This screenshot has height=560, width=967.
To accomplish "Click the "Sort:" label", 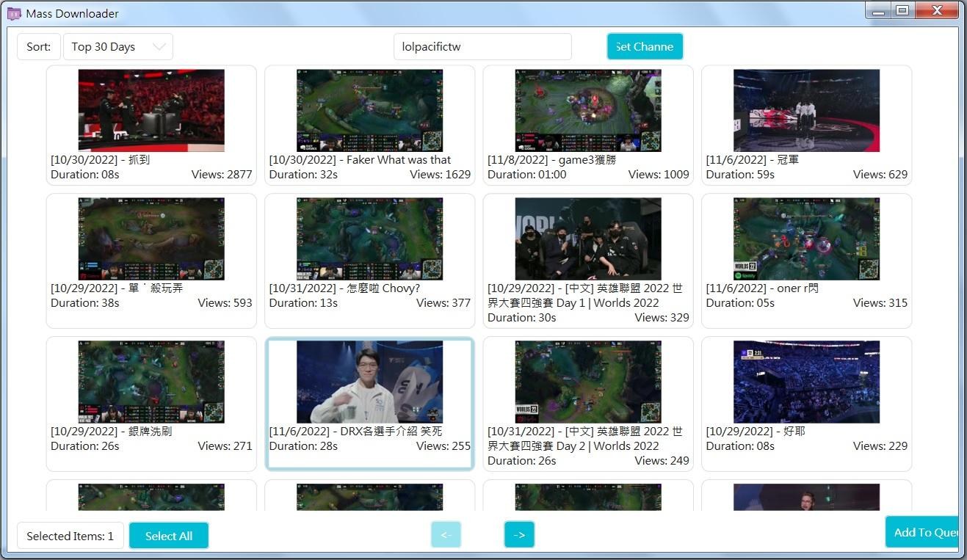I will pos(39,46).
